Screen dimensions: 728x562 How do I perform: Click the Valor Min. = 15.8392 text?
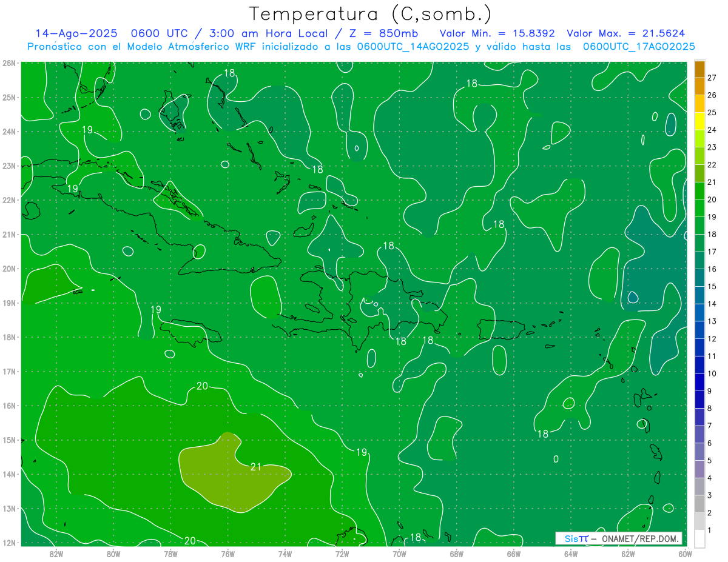click(x=497, y=33)
